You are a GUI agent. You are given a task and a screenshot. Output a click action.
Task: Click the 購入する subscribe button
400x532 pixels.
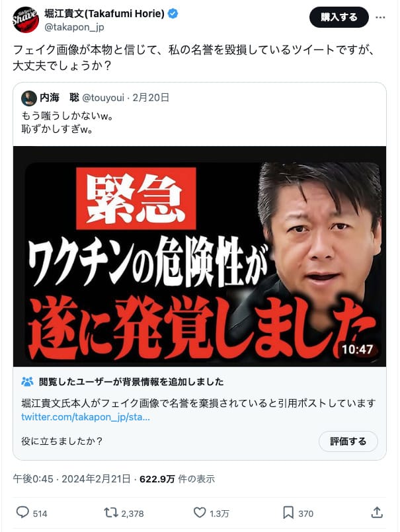pos(339,17)
